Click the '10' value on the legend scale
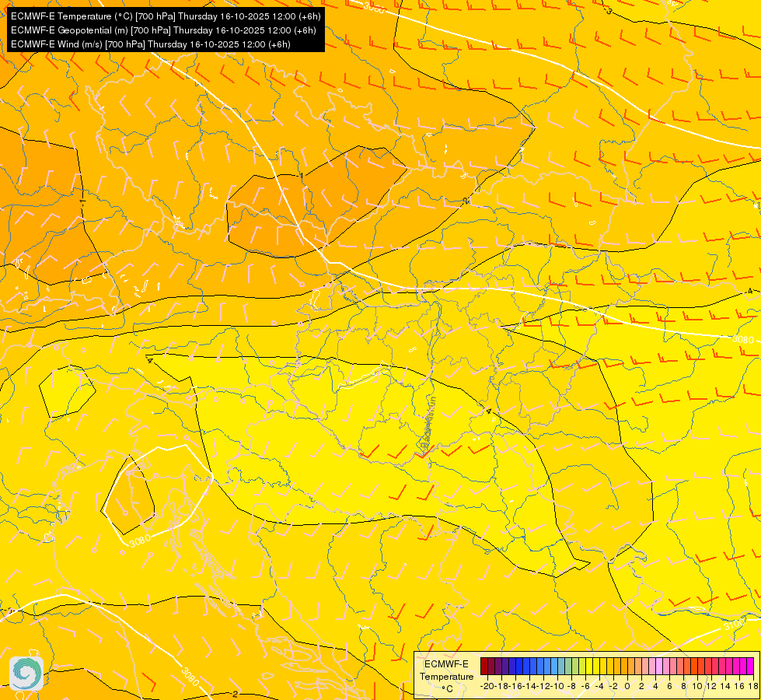 (x=696, y=687)
